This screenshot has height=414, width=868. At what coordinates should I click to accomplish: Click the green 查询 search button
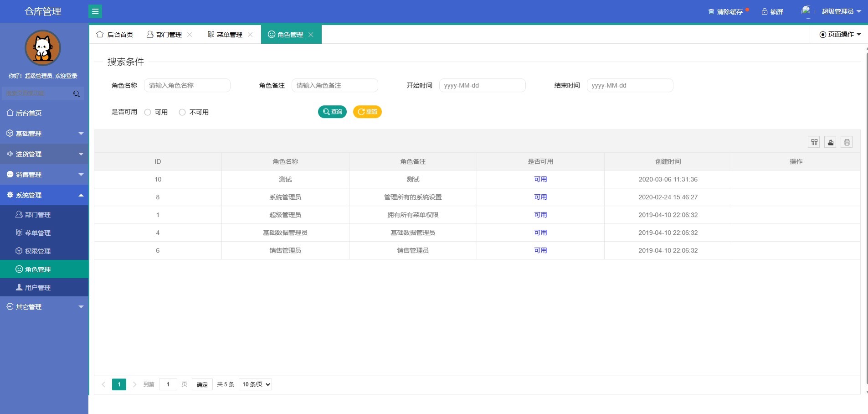coord(332,112)
